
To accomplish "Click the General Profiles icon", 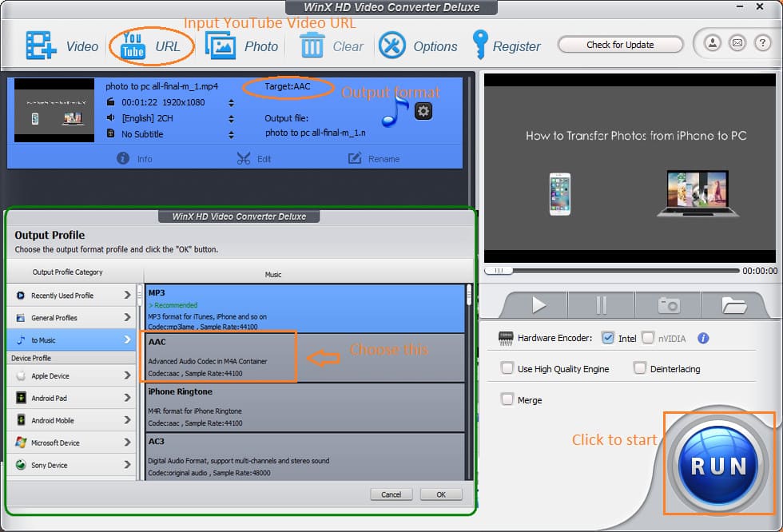I will coord(21,317).
